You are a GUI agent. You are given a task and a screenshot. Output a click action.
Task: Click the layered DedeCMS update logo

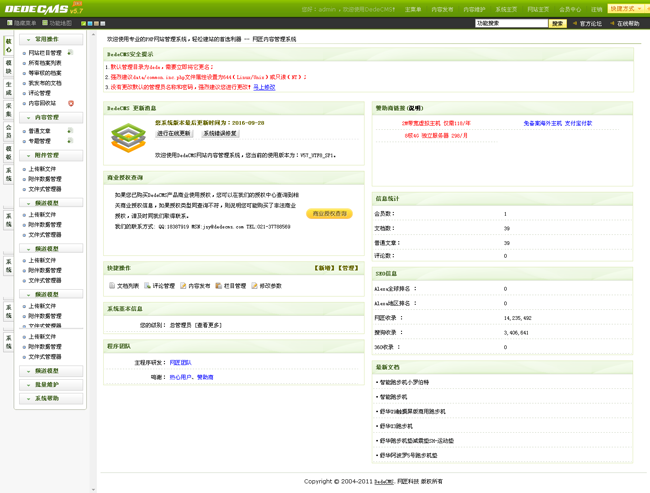(129, 138)
